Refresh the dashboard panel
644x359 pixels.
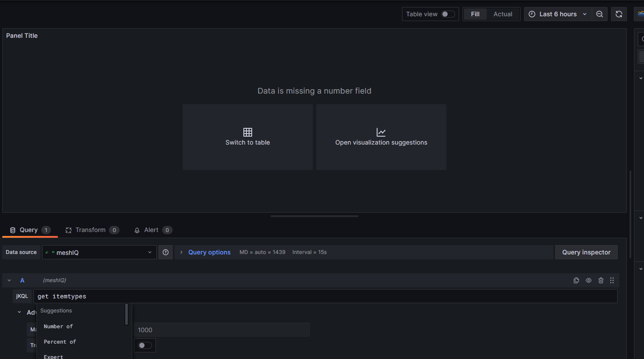[x=619, y=14]
